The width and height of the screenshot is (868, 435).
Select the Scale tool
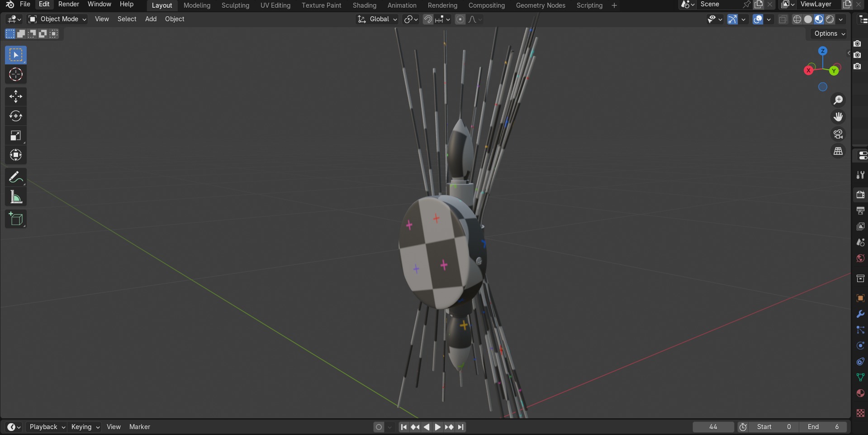click(16, 135)
